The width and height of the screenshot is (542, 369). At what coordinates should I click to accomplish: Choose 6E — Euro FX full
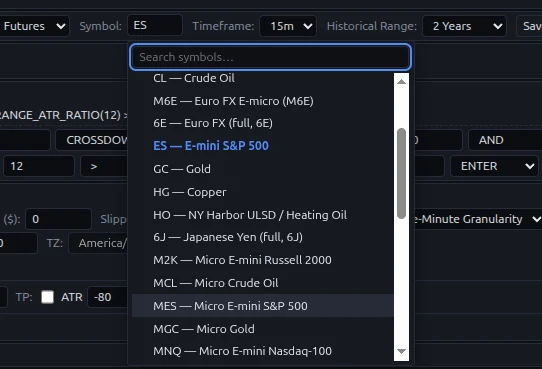click(263, 123)
